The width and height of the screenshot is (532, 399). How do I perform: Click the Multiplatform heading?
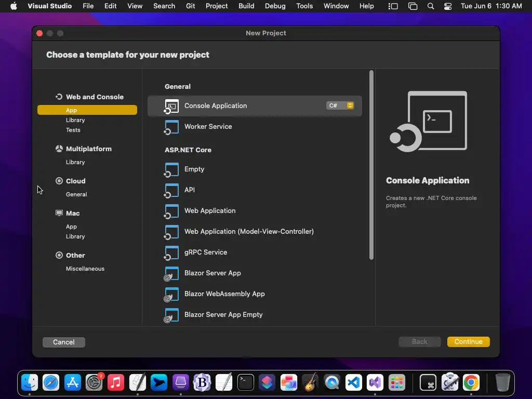pyautogui.click(x=88, y=149)
